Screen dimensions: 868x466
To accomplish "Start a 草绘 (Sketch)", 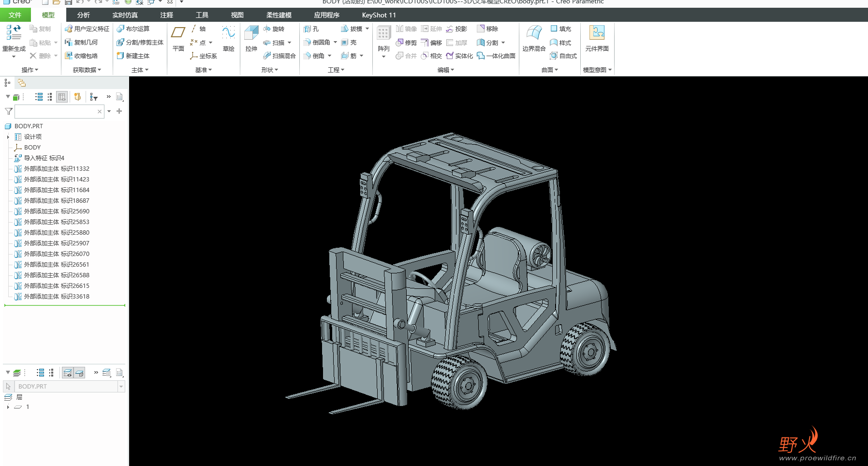I will (x=228, y=33).
